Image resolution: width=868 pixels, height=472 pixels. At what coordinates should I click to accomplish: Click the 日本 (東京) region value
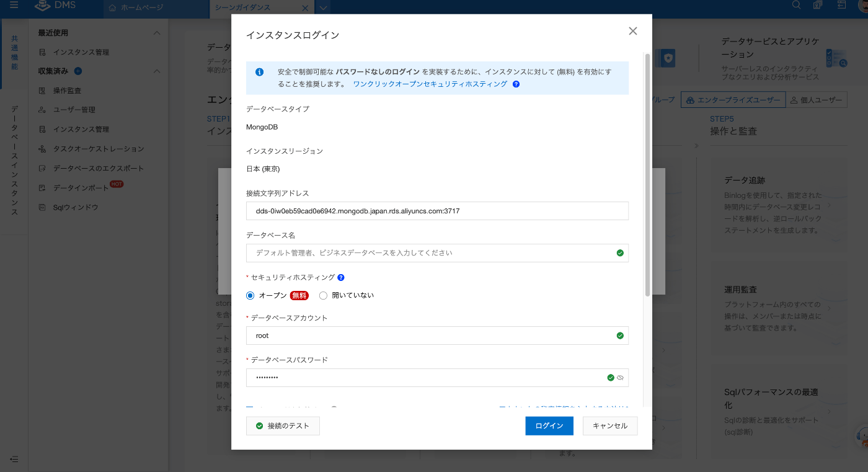(263, 169)
